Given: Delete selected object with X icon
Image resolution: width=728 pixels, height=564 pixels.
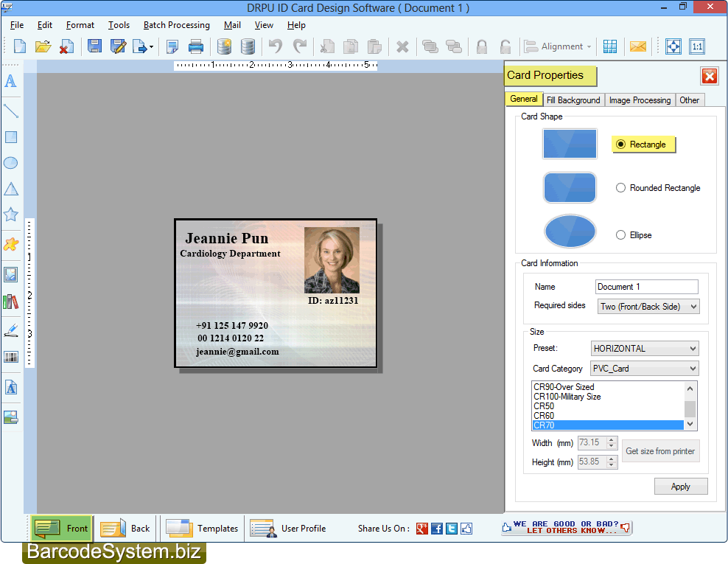Looking at the screenshot, I should pos(402,46).
